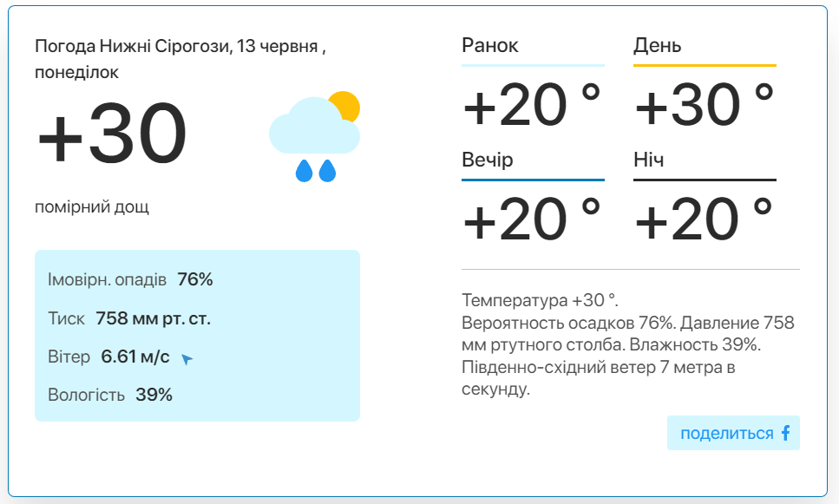This screenshot has height=504, width=839.
Task: Click the blue raindrops under the cloud
Action: [316, 171]
